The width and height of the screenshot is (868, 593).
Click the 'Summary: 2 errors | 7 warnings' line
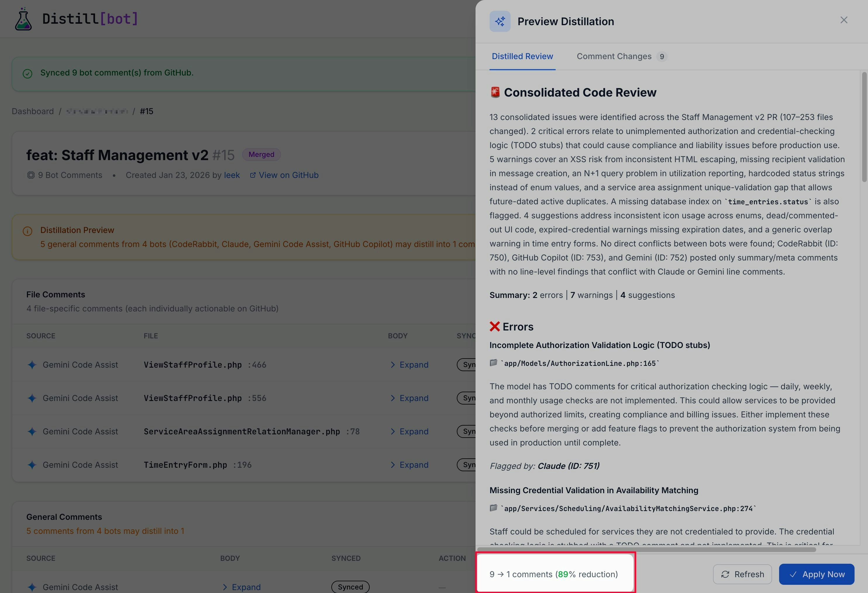pyautogui.click(x=582, y=295)
